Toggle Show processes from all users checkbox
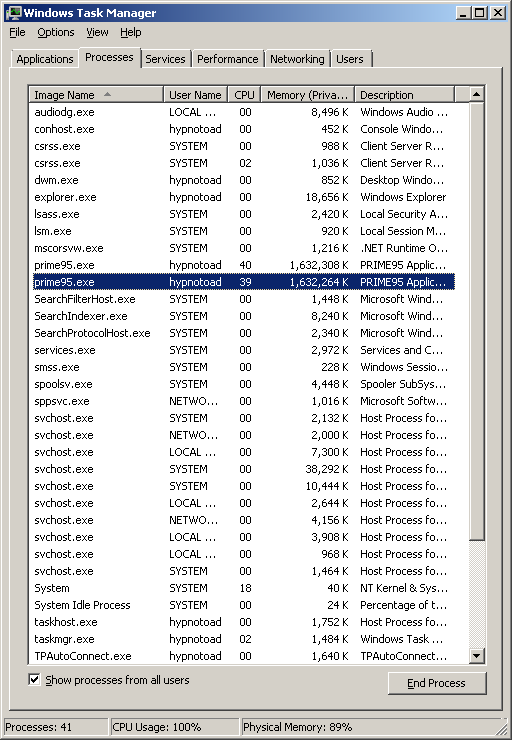The image size is (512, 740). tap(34, 680)
